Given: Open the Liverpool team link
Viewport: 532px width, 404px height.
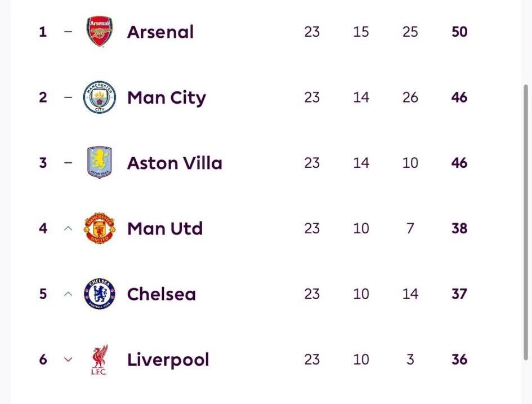Looking at the screenshot, I should [168, 359].
